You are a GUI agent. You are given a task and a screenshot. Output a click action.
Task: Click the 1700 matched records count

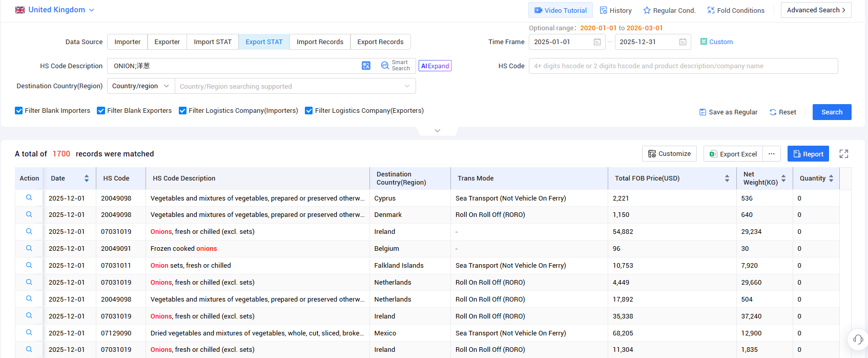(61, 154)
